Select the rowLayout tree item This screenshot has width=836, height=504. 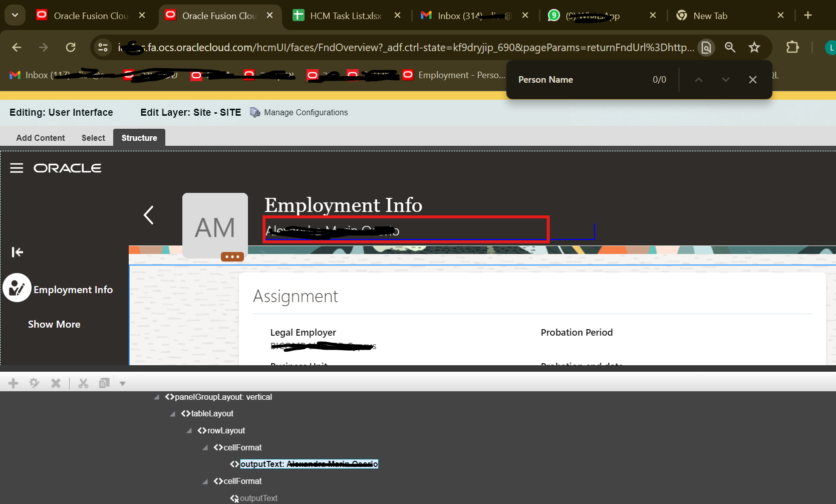(x=226, y=430)
